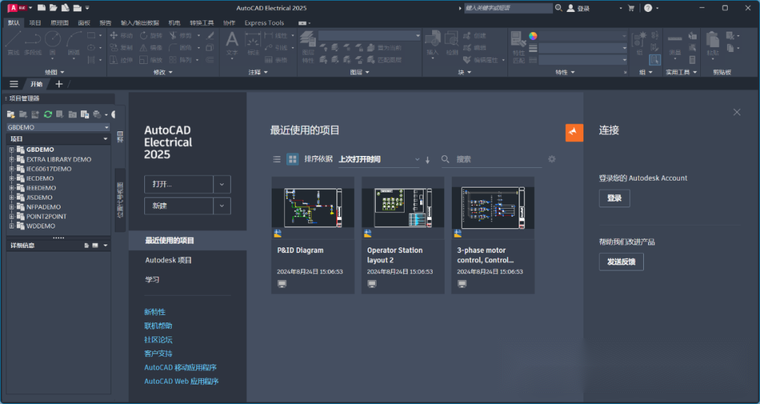The image size is (760, 404).
Task: Open the help question mark icon
Action: pos(649,8)
